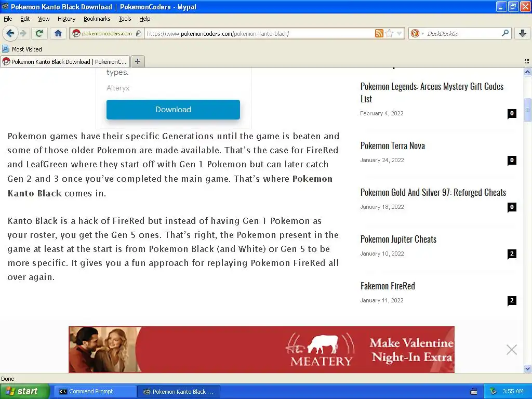Open the Edit menu

25,19
